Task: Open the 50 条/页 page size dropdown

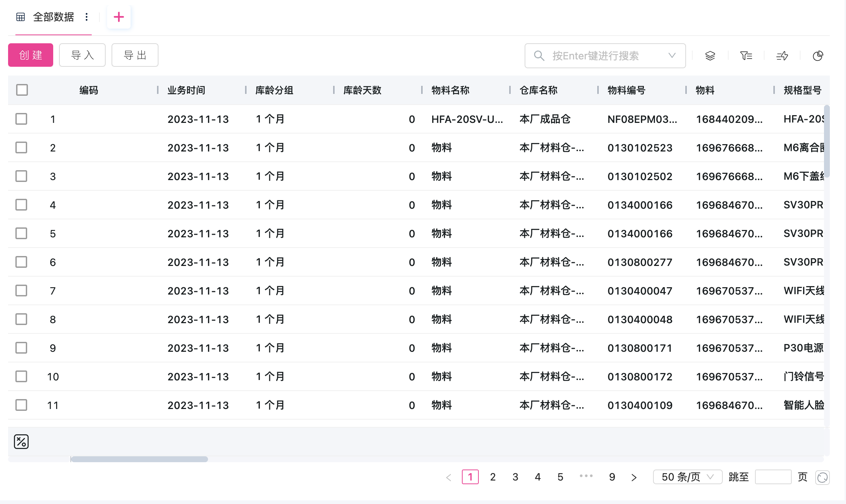Action: coord(688,477)
